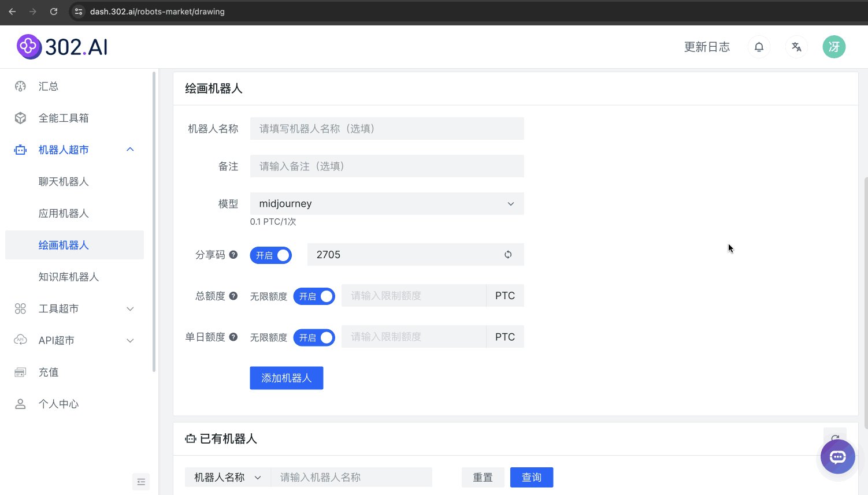Click help icon next to 总额度

pos(233,296)
